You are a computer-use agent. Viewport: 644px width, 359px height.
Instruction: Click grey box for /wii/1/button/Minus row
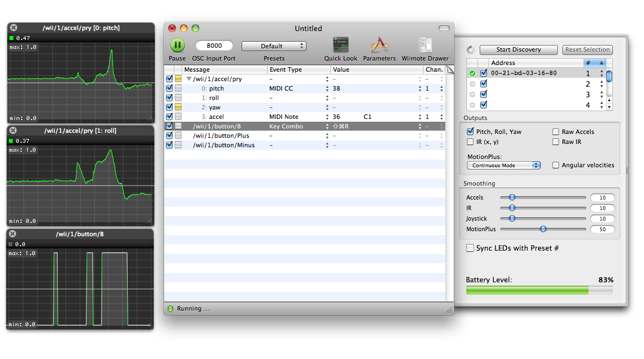pyautogui.click(x=178, y=144)
